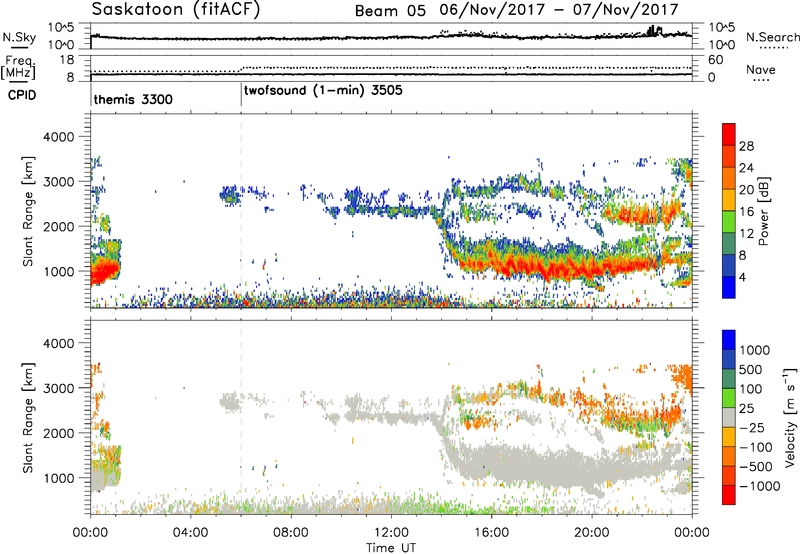Click the -1000 tick on Velocity colorbar
This screenshot has width=800, height=554.
[x=759, y=486]
